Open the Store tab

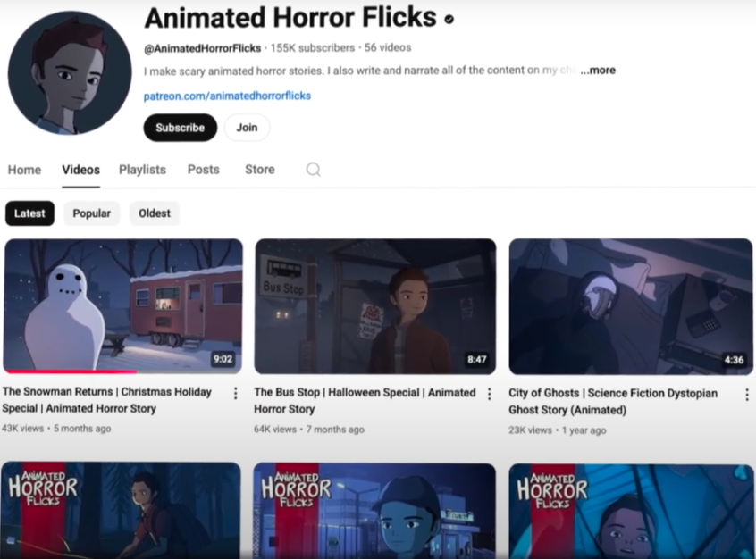[260, 170]
